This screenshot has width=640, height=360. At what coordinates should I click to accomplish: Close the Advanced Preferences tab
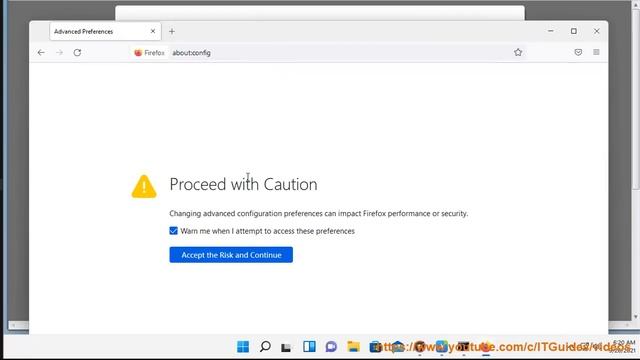coord(153,31)
